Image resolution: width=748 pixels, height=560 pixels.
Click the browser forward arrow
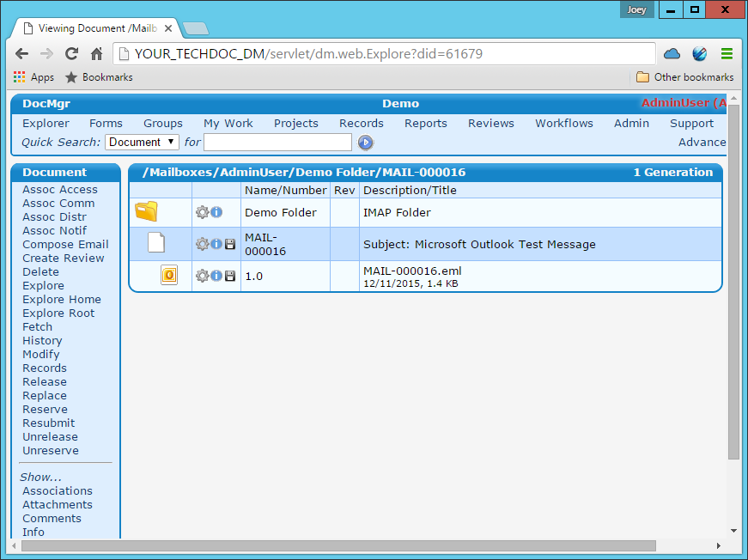click(x=46, y=54)
